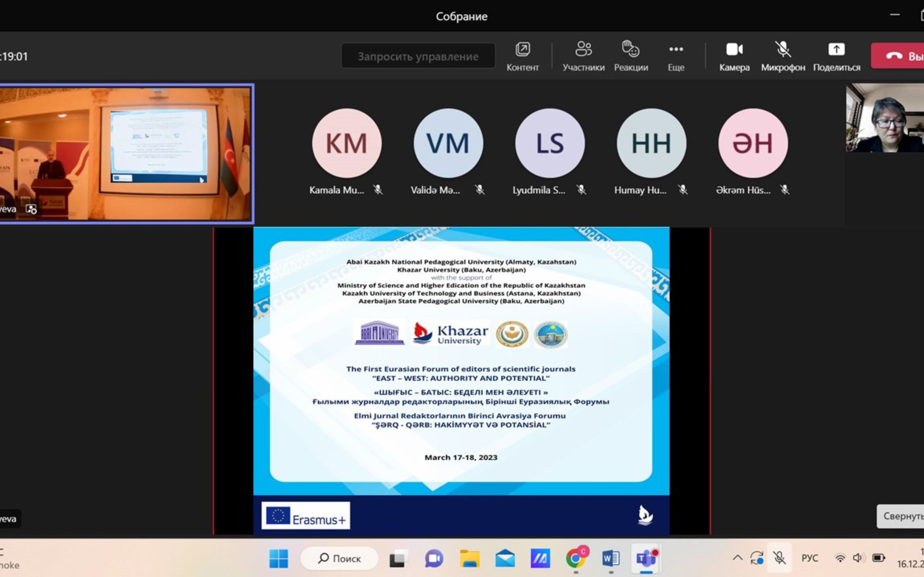Click the Свернуть collapse button

click(x=901, y=516)
